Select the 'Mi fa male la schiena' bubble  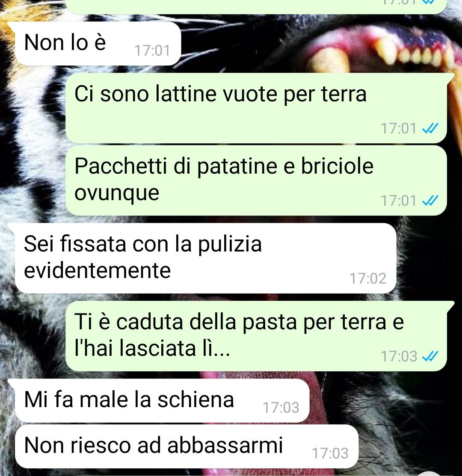(x=162, y=400)
